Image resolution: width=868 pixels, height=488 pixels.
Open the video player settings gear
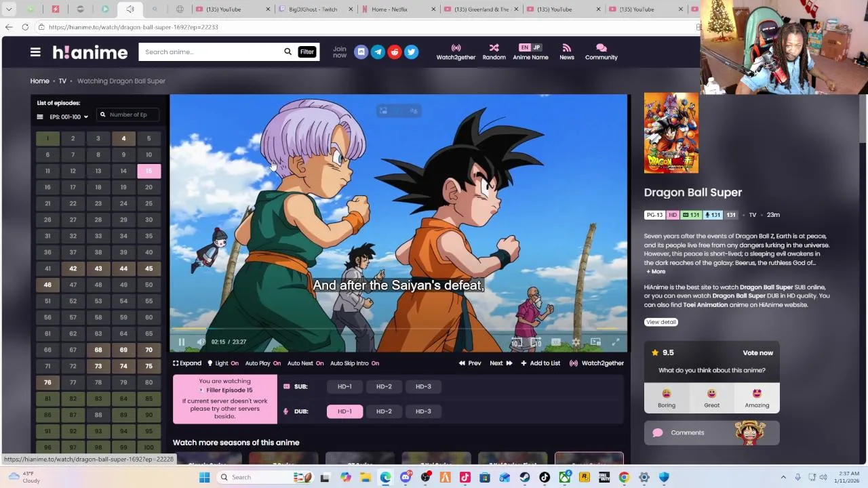(576, 342)
